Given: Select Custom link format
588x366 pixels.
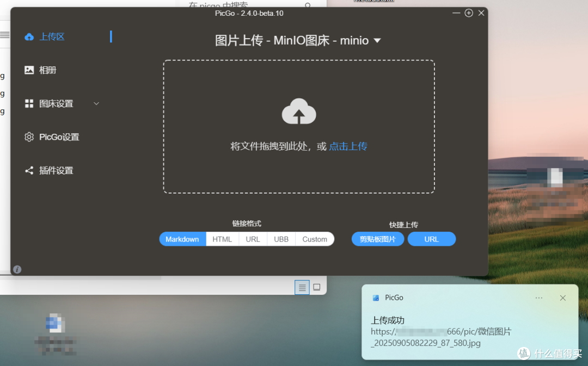Looking at the screenshot, I should click(315, 239).
